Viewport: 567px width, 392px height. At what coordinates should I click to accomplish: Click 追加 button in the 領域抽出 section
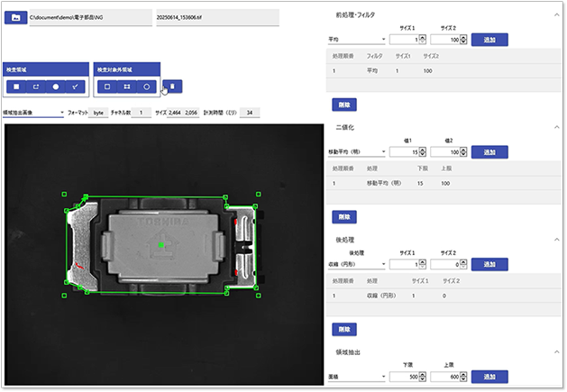point(489,377)
